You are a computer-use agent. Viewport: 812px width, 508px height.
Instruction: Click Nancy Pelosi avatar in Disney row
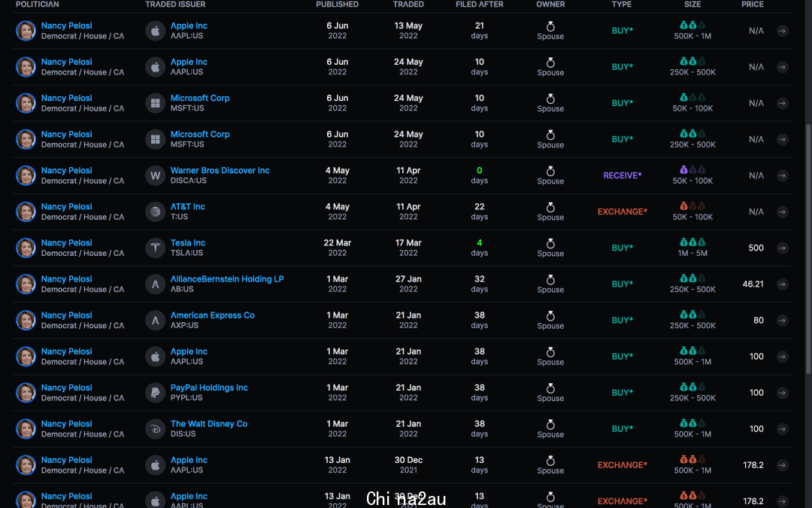[26, 429]
